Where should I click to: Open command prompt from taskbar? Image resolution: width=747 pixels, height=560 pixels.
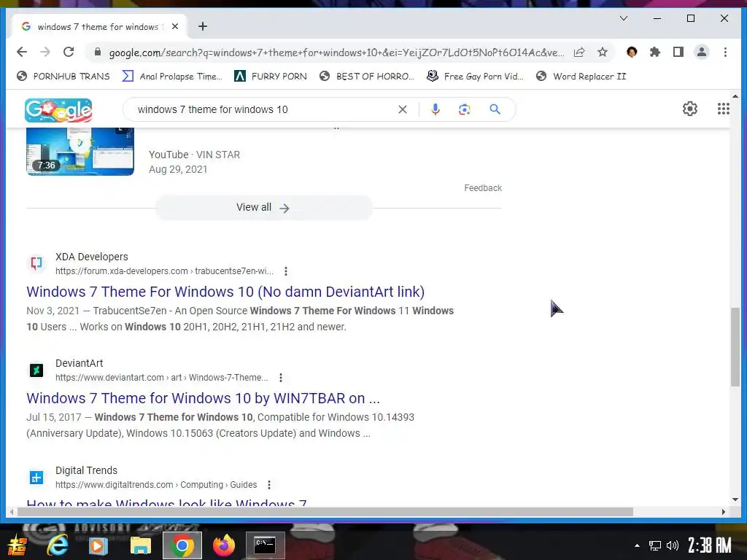click(266, 545)
